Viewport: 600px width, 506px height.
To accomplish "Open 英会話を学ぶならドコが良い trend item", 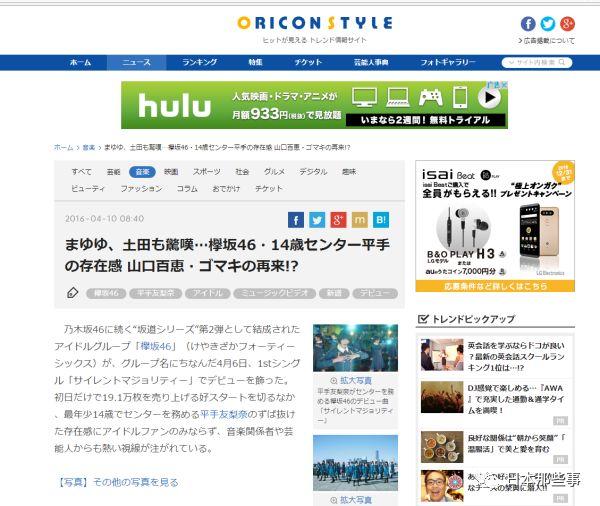I will click(516, 356).
